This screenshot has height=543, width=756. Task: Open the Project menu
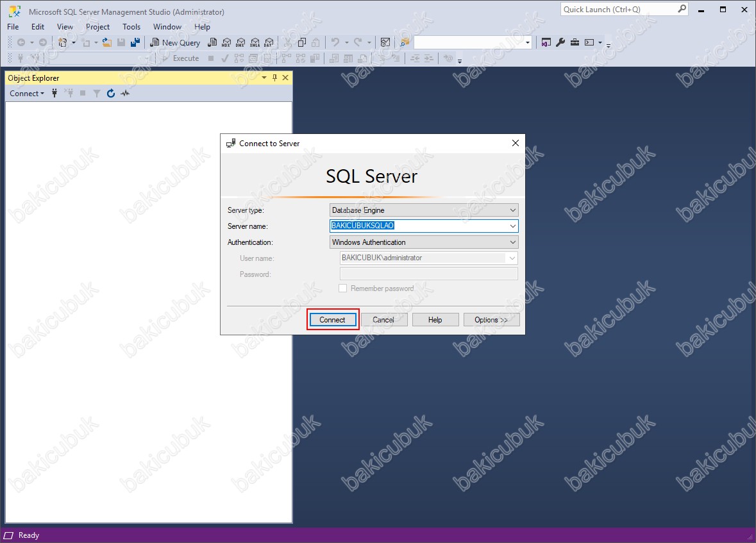[x=98, y=26]
